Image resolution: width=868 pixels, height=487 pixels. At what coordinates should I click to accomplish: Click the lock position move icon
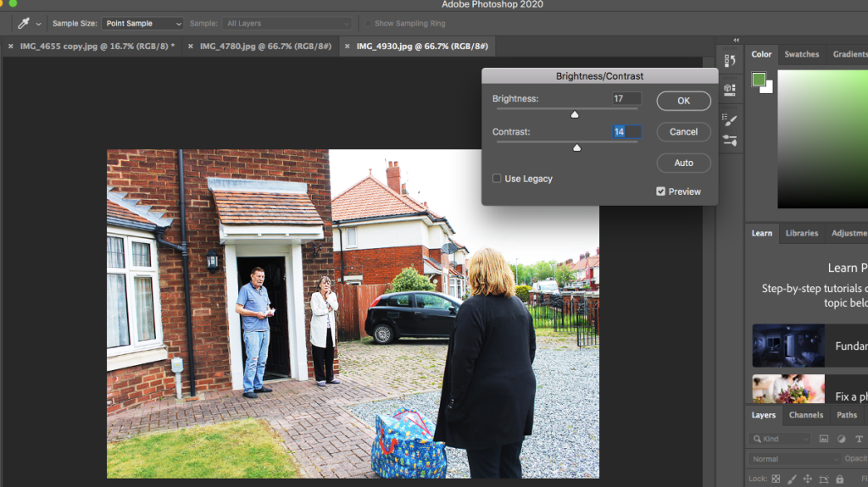(x=807, y=479)
